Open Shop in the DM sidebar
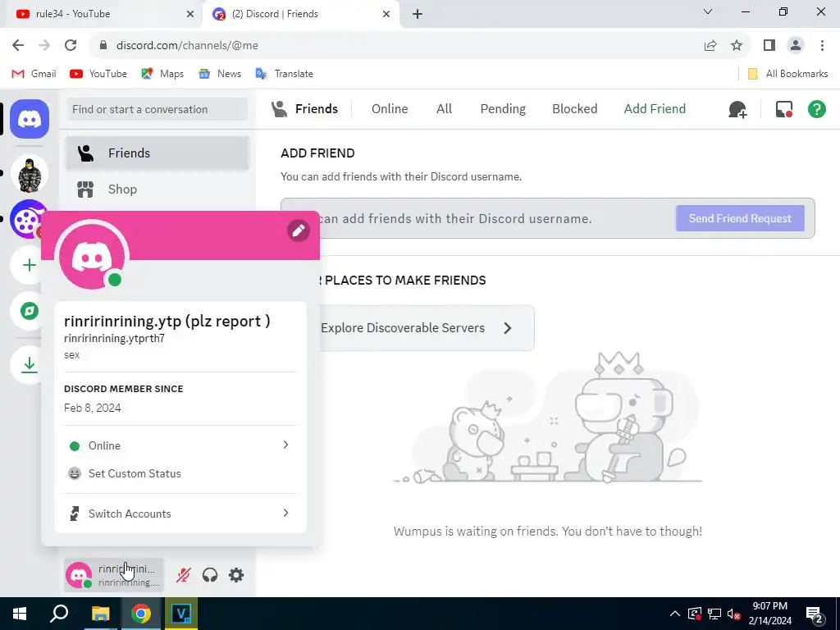The height and width of the screenshot is (630, 840). tap(157, 189)
